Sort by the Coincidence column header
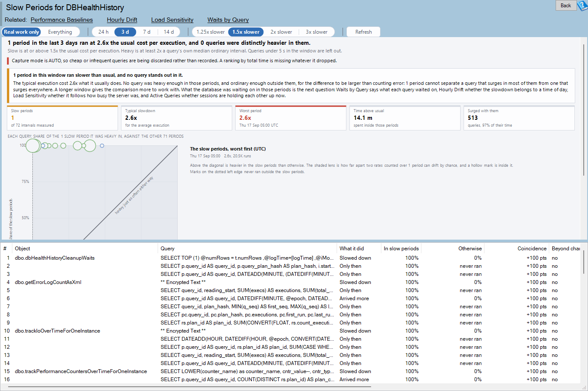 click(517, 249)
